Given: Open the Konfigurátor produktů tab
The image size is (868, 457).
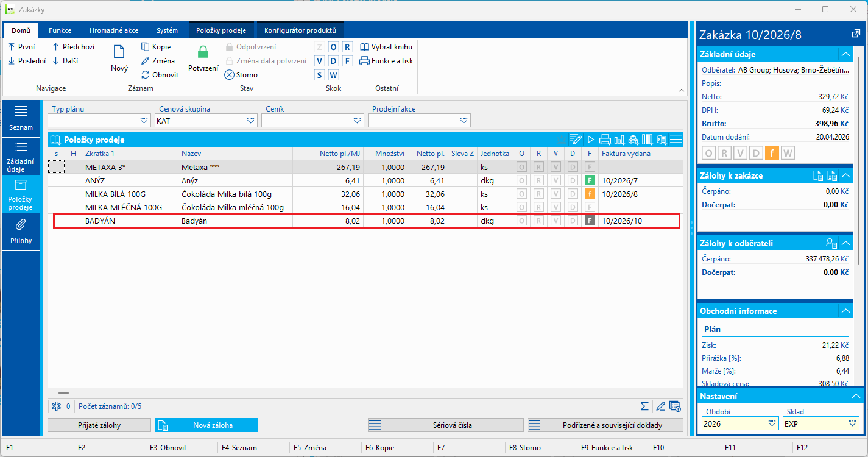Looking at the screenshot, I should coord(300,30).
